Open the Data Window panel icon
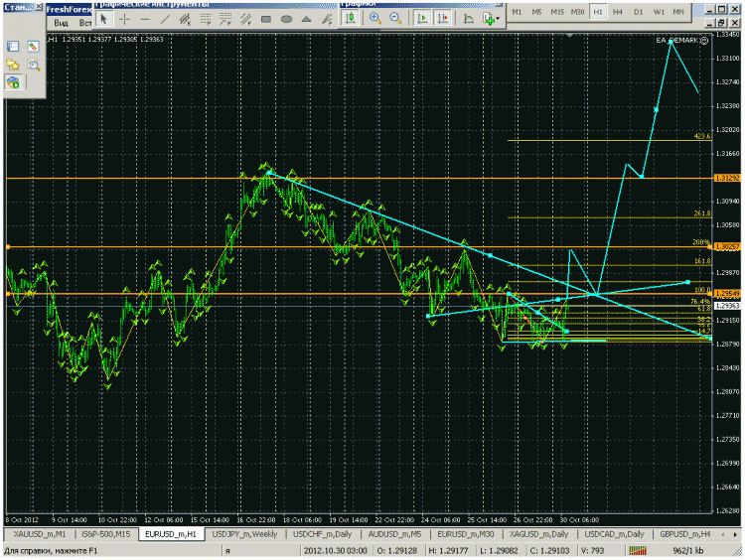This screenshot has height=560, width=745. point(33,46)
